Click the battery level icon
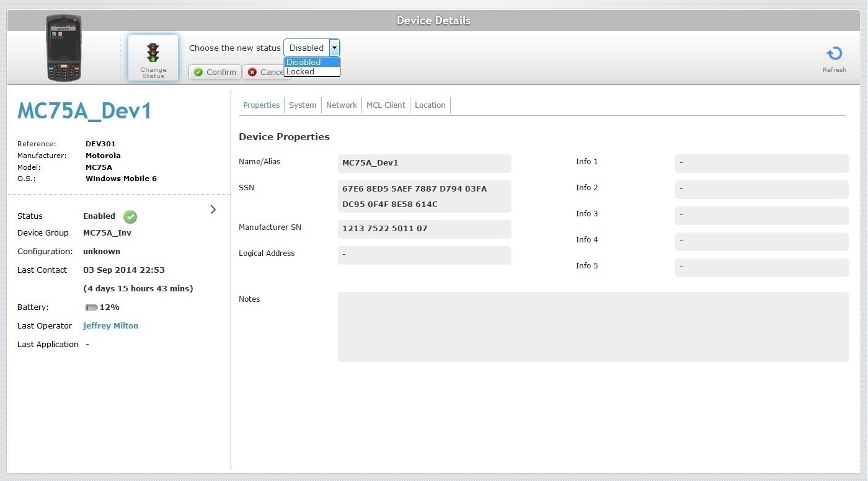The image size is (868, 481). click(91, 307)
